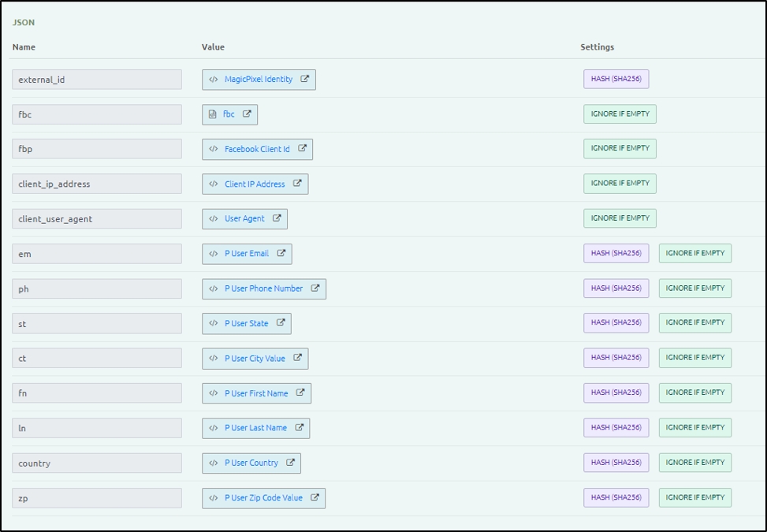The height and width of the screenshot is (532, 767).
Task: Click the client_ip_address name field
Action: [96, 184]
